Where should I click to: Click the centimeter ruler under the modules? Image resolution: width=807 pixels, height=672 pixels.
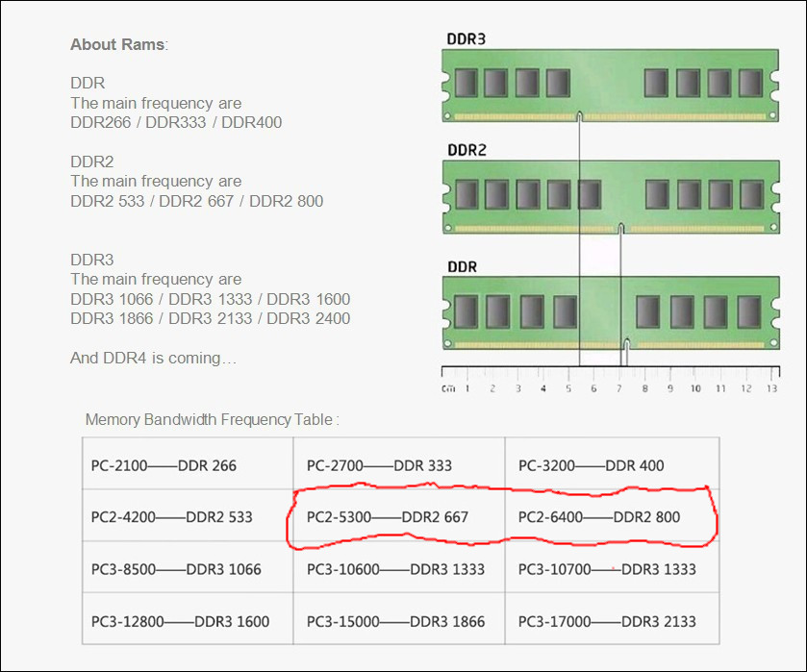[611, 380]
